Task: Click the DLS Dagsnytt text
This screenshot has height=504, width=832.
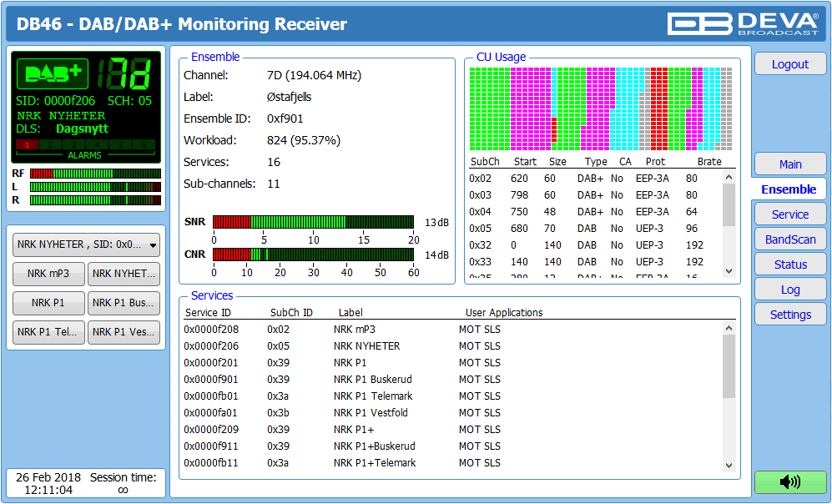Action: click(83, 129)
